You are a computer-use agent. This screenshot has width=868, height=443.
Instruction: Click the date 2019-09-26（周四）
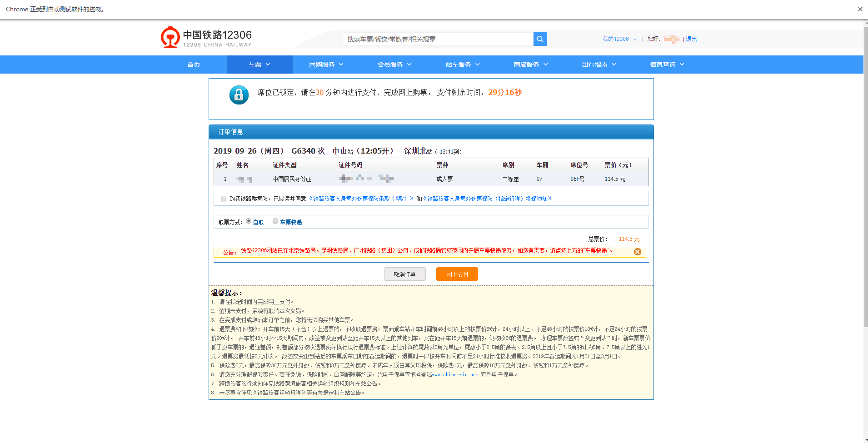point(249,151)
